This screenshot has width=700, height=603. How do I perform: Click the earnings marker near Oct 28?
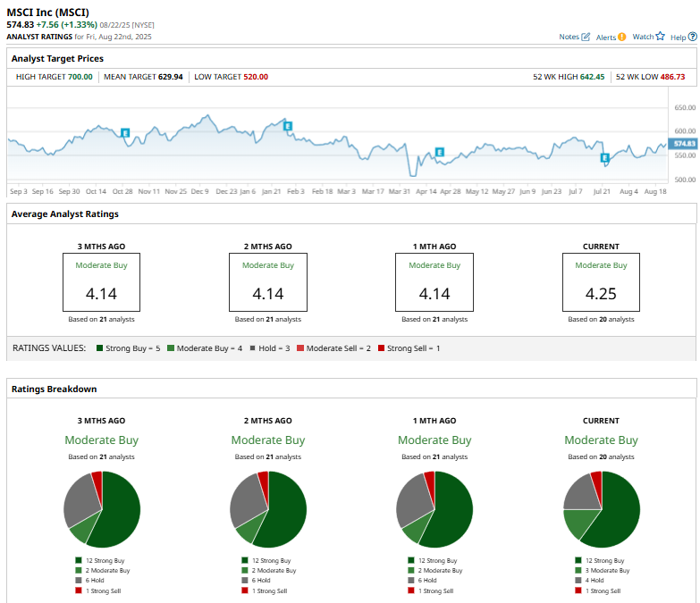click(125, 133)
